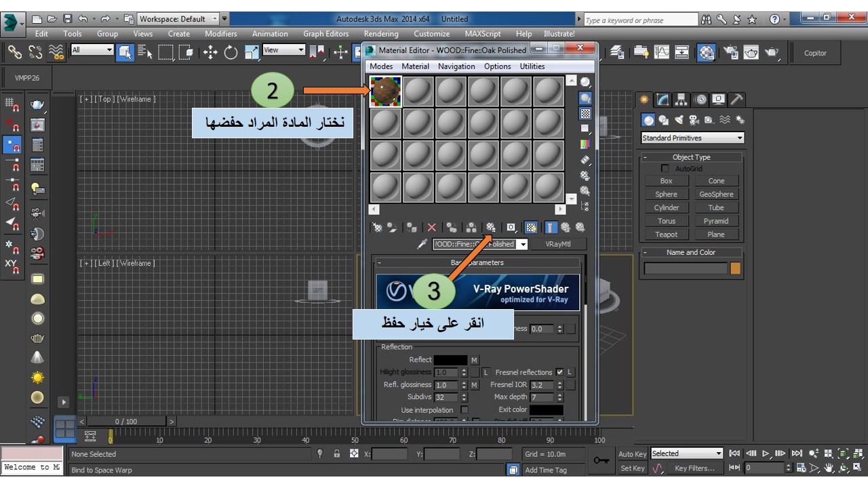
Task: Toggle the Set Key Mode key icon
Action: (600, 461)
